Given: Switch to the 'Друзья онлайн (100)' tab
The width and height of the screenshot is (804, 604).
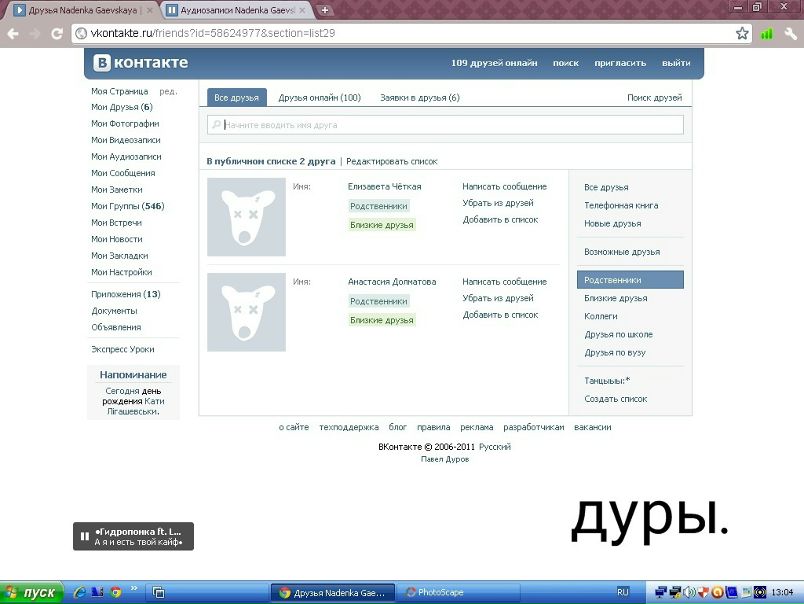Looking at the screenshot, I should point(319,98).
